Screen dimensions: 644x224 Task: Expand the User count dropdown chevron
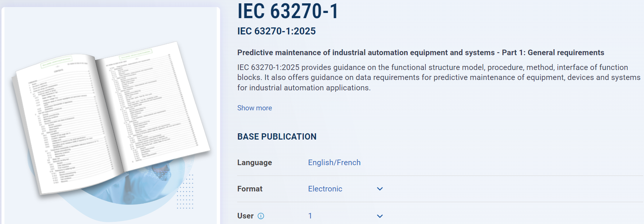[x=380, y=216]
